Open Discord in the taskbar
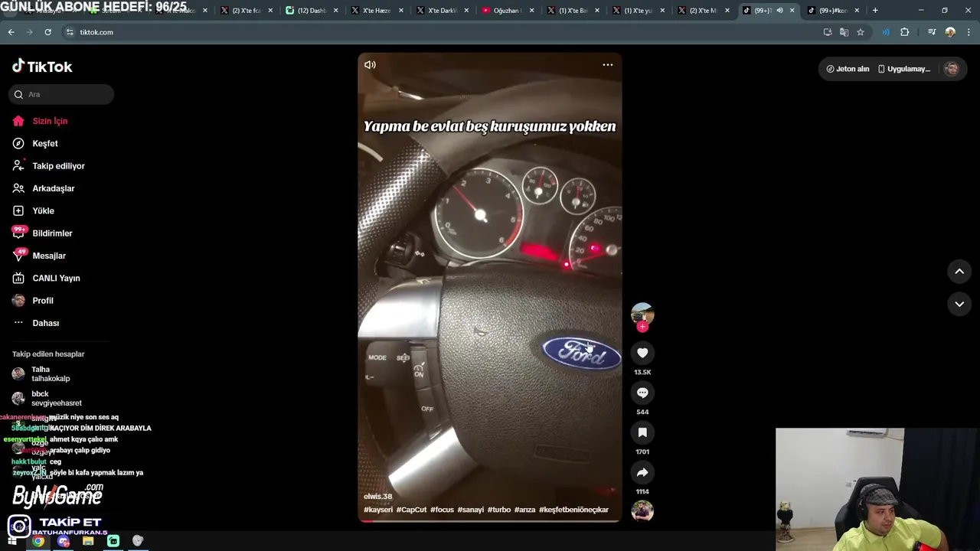980x551 pixels. coord(64,541)
